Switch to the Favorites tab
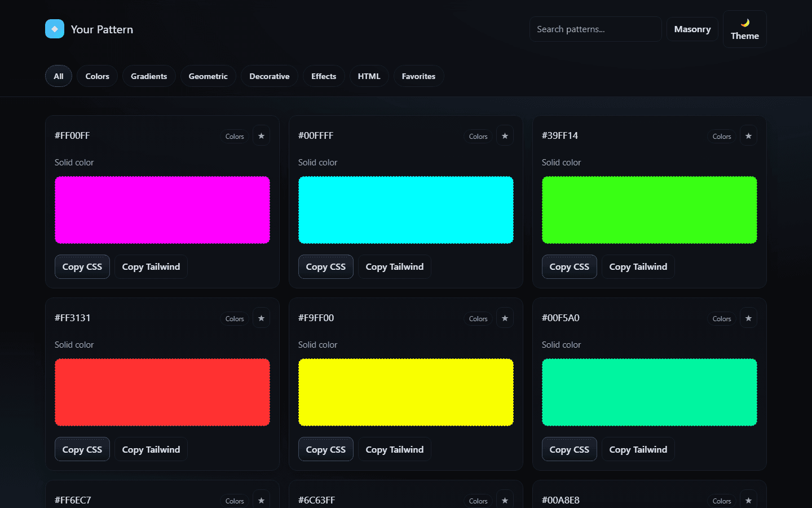This screenshot has width=812, height=508. (x=418, y=76)
